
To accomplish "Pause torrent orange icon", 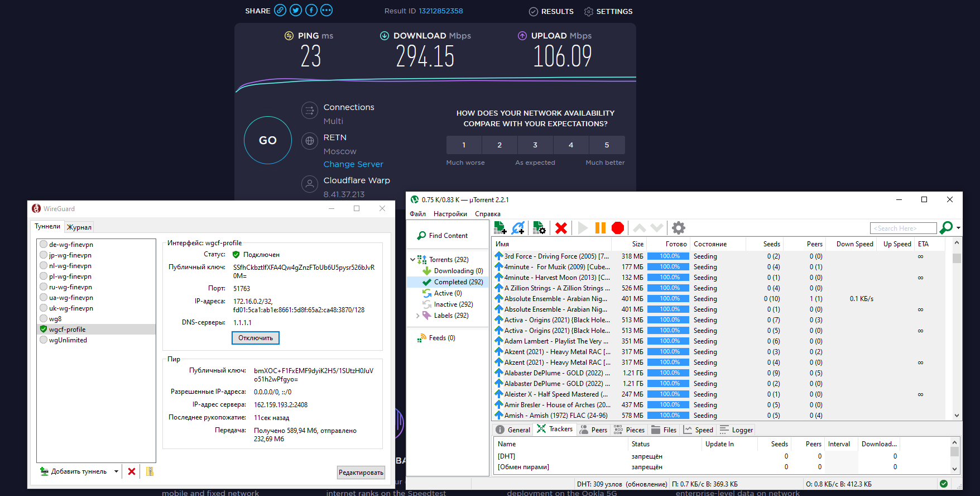I will (601, 228).
